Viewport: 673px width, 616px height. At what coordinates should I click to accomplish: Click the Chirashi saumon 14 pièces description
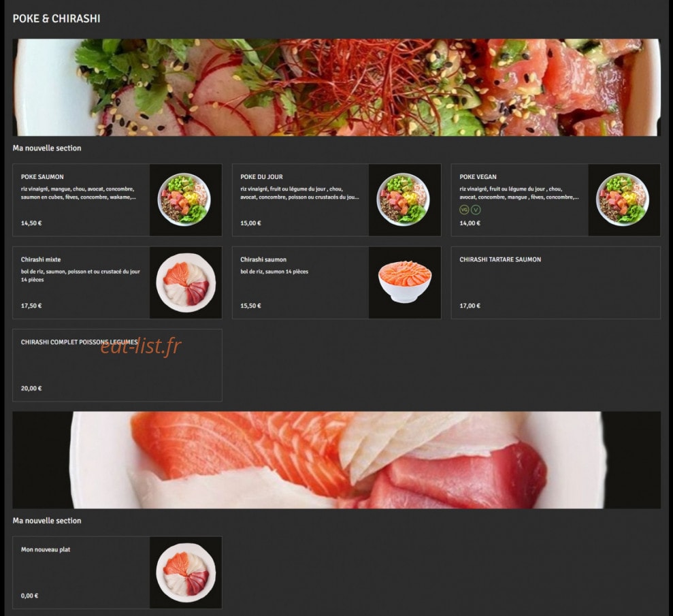click(x=274, y=272)
